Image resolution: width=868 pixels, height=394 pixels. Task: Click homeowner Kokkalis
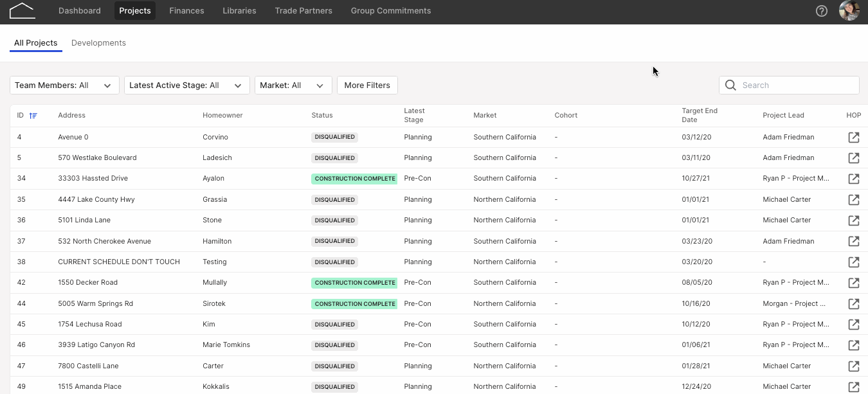click(x=216, y=387)
